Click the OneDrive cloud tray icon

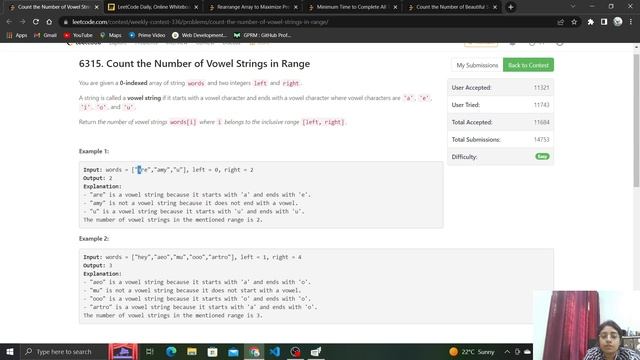point(527,351)
